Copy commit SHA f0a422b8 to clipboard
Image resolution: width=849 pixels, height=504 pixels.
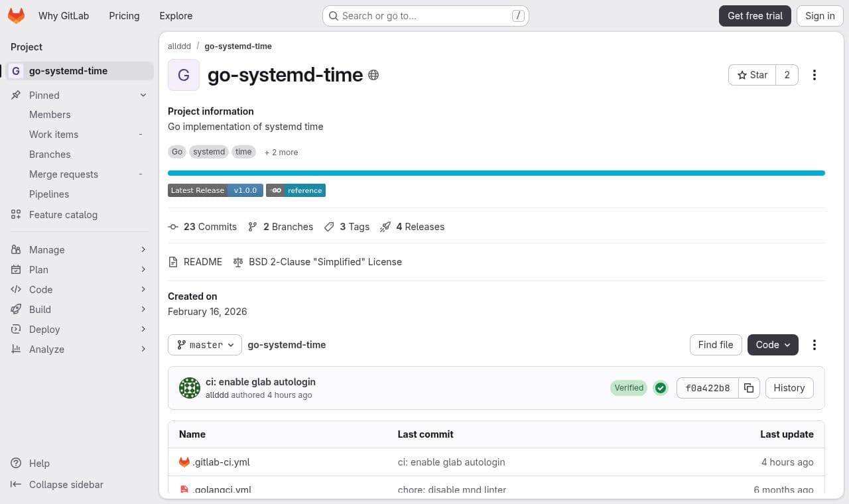(749, 388)
